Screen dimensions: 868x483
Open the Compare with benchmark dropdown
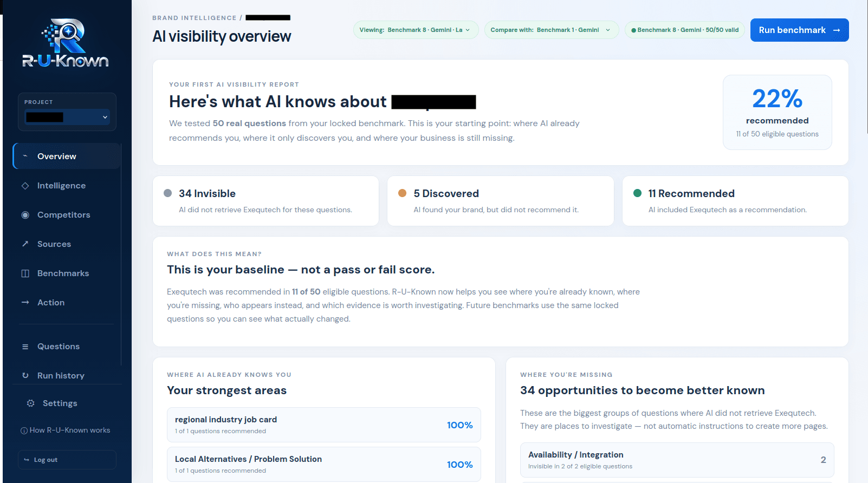(x=552, y=30)
